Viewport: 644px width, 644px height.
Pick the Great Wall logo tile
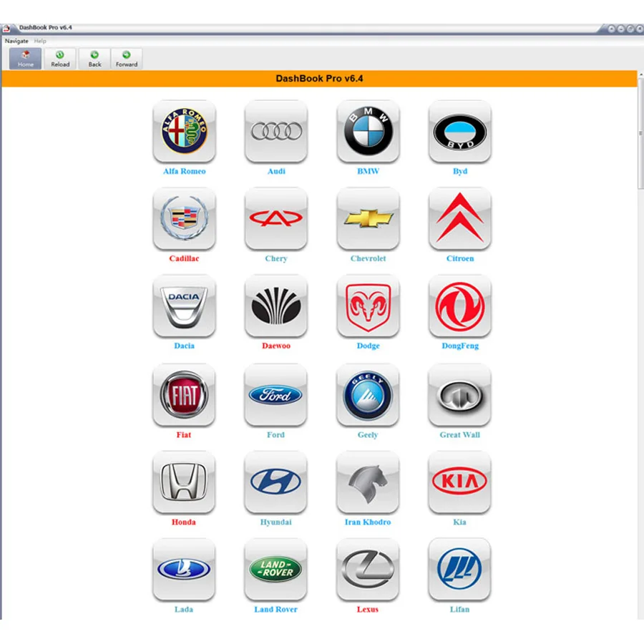coord(459,395)
